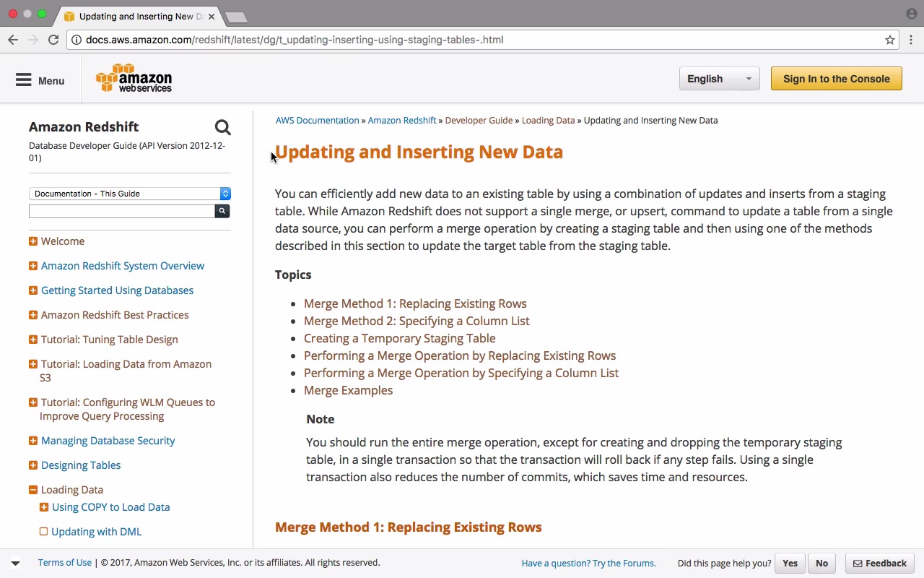This screenshot has width=924, height=578.
Task: Open the Documentation - This Guide dropdown
Action: click(130, 194)
